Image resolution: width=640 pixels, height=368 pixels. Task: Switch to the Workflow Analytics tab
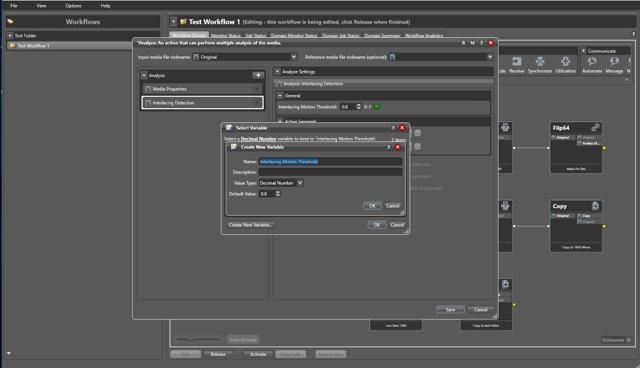point(424,35)
